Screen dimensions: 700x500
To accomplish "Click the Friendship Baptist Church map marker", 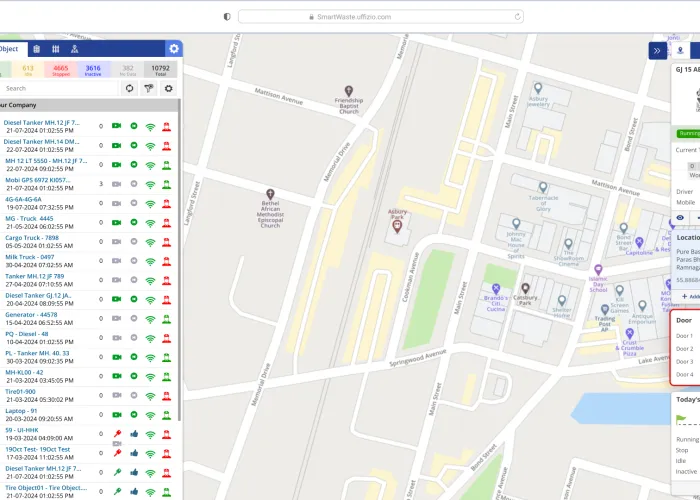I will 348,92.
